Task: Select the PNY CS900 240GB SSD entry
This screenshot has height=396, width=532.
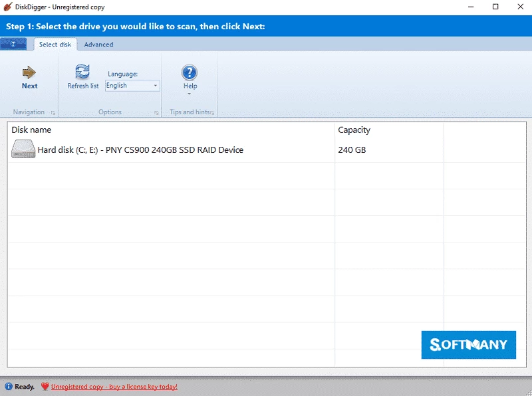Action: 140,150
